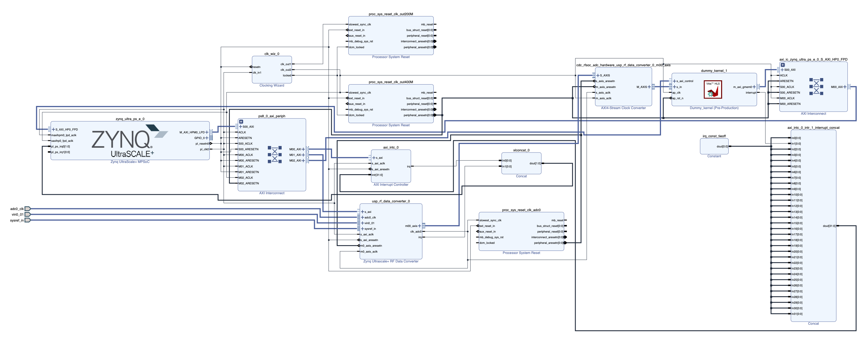Click AXI Interrupt Controller label
Viewport: 868px width, 345px height.
point(391,184)
